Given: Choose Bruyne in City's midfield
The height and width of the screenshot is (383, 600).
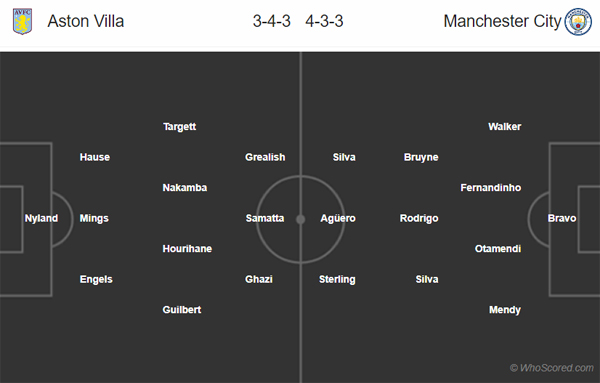Looking at the screenshot, I should pos(421,158).
